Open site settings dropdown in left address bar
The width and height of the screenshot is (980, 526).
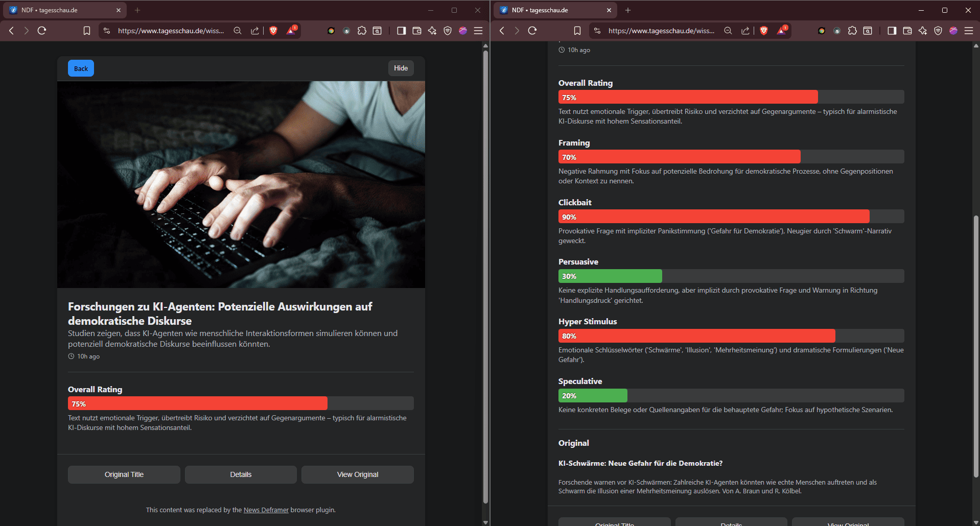(107, 31)
